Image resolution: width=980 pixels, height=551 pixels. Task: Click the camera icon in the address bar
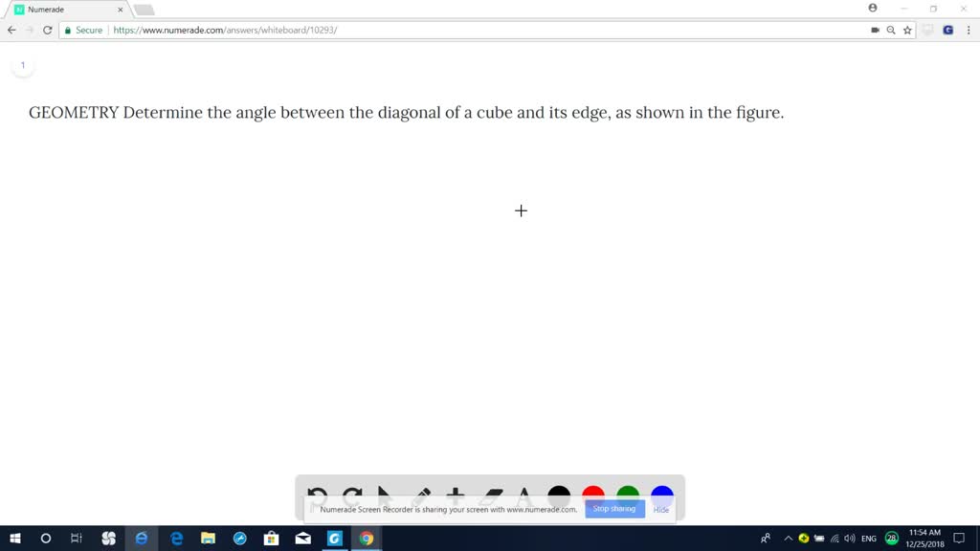click(x=874, y=30)
